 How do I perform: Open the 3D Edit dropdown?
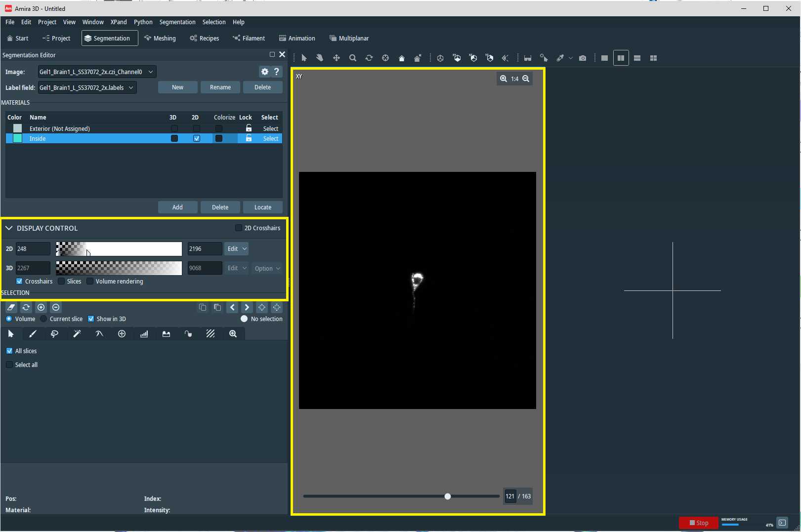237,268
